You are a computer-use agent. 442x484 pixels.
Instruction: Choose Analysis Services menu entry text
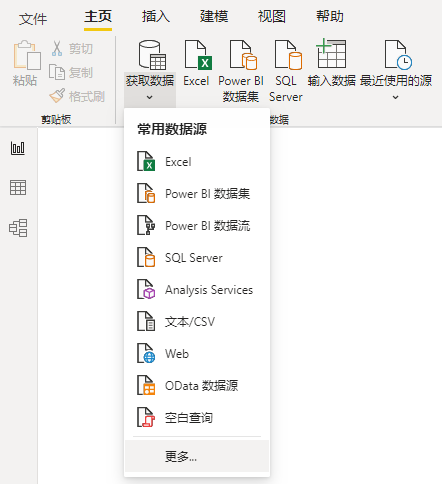click(x=209, y=290)
